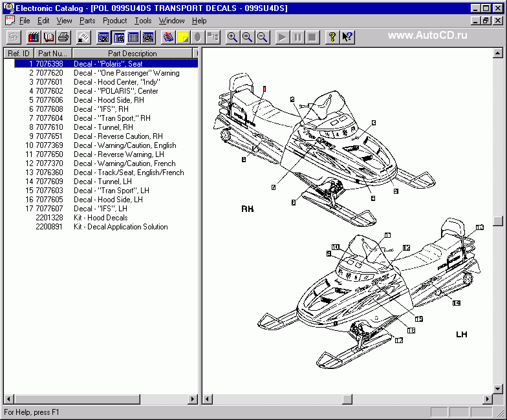Select row Decal - Hood Side, RH
Viewport: 507px width, 420px height.
pos(106,100)
